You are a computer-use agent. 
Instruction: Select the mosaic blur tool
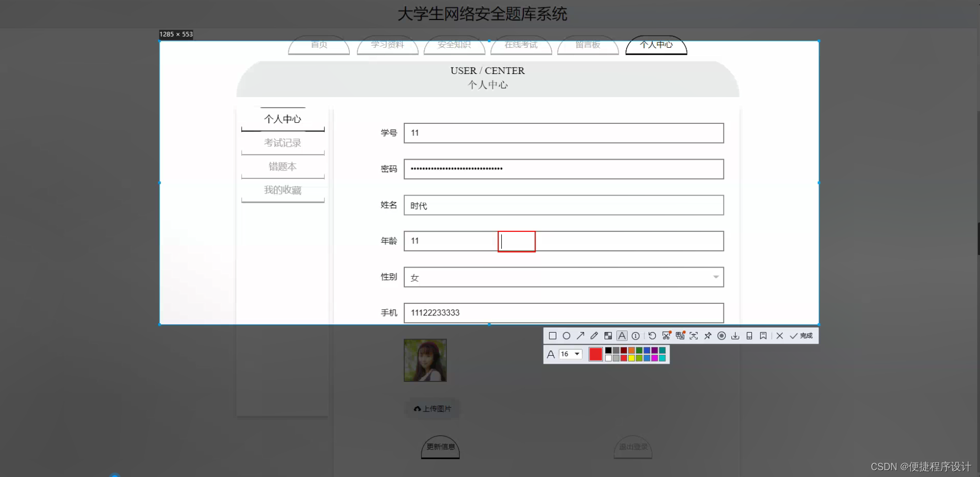(x=608, y=336)
